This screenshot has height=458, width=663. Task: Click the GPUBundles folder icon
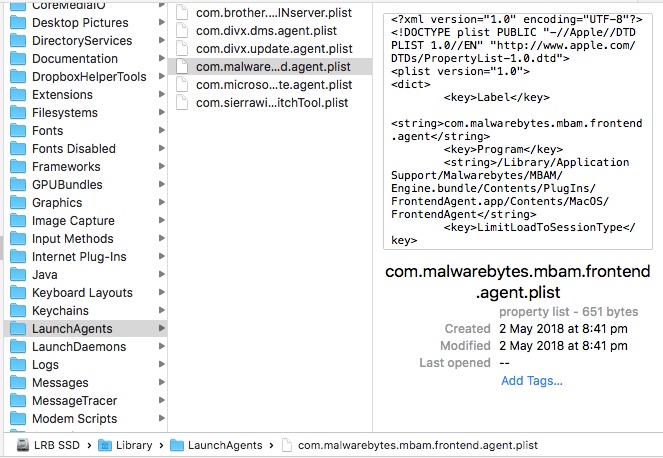[x=18, y=185]
